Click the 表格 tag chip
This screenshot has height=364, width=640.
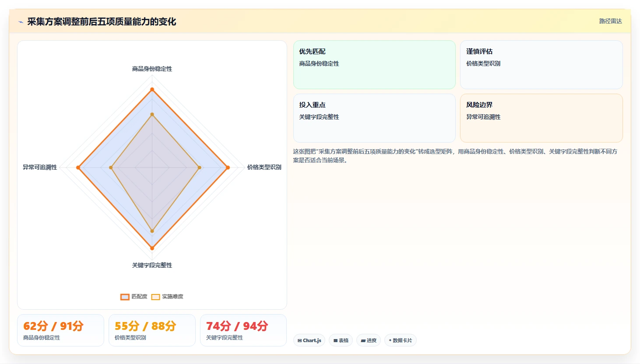coord(341,340)
